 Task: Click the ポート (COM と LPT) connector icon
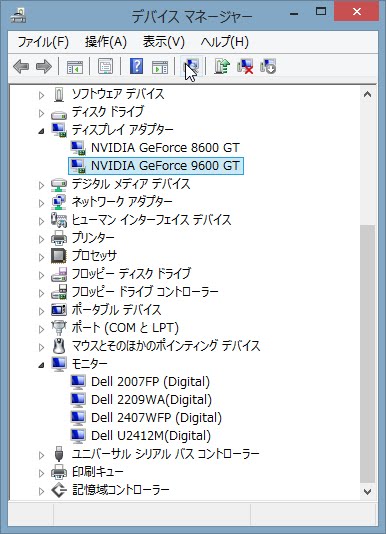[59, 328]
